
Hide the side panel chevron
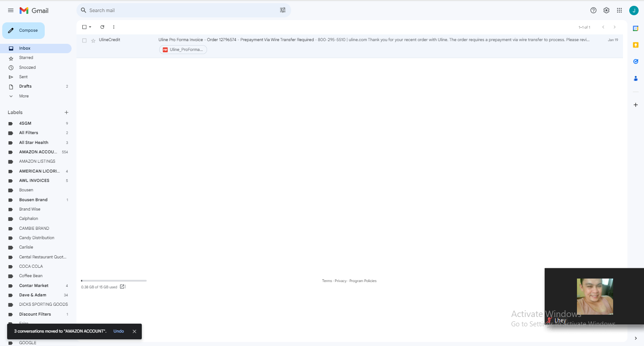(636, 338)
